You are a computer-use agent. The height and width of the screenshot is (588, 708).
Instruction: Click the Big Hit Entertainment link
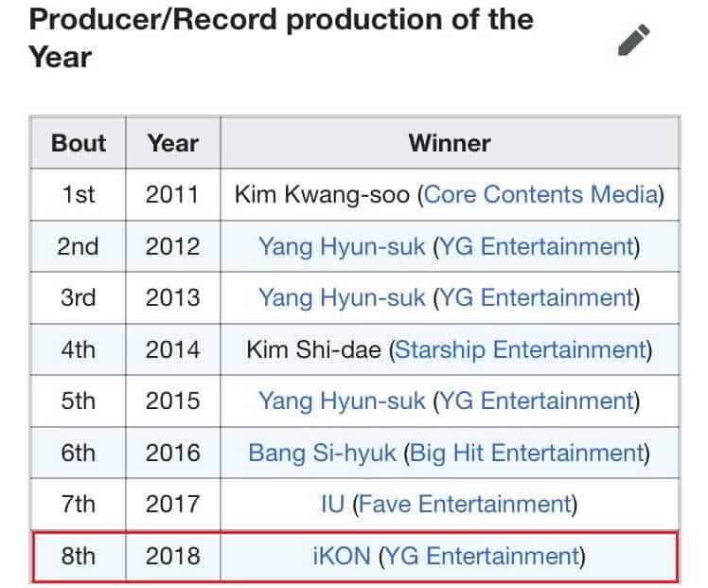(524, 453)
